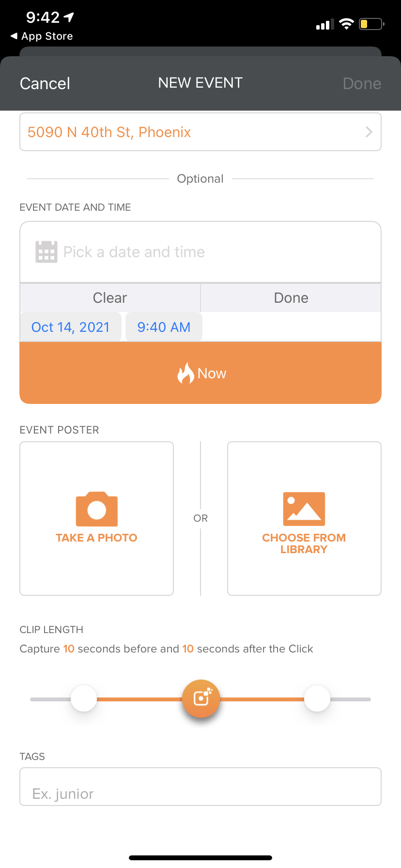Open the Oct 14, 2021 date picker
Image resolution: width=401 pixels, height=868 pixels.
[x=71, y=327]
